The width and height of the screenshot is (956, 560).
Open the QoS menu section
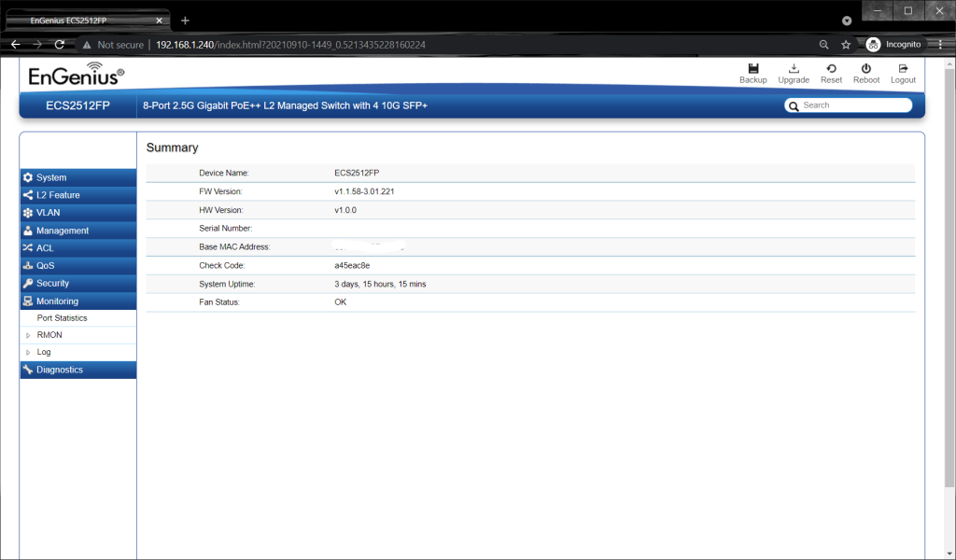(x=78, y=266)
